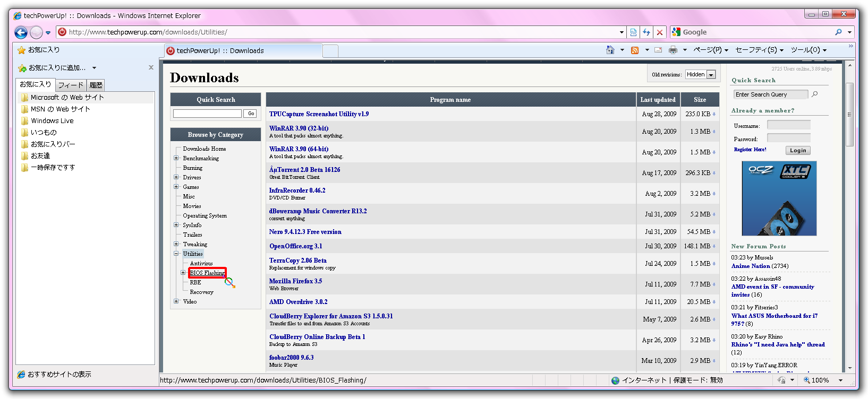Click the Refresh page icon
Screen dimensions: 868x399
pyautogui.click(x=646, y=32)
